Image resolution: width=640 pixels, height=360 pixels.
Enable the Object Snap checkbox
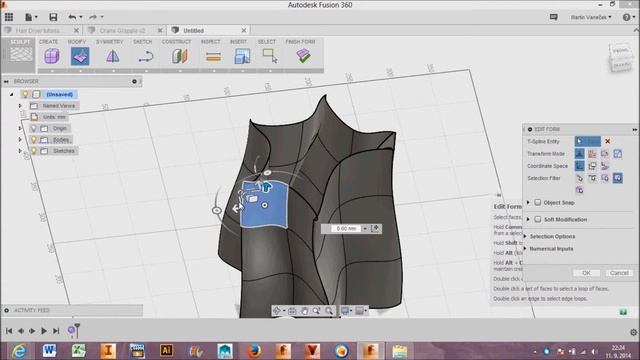click(x=538, y=202)
